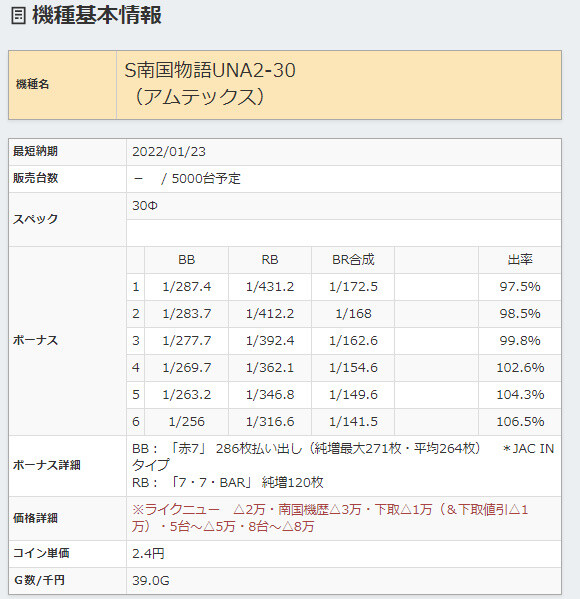
Task: Click the 出率 column header
Action: (x=520, y=260)
